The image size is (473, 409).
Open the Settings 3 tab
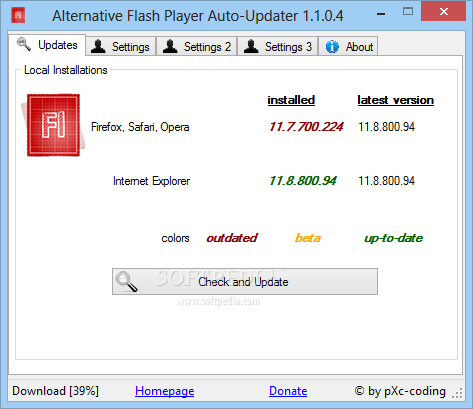277,46
